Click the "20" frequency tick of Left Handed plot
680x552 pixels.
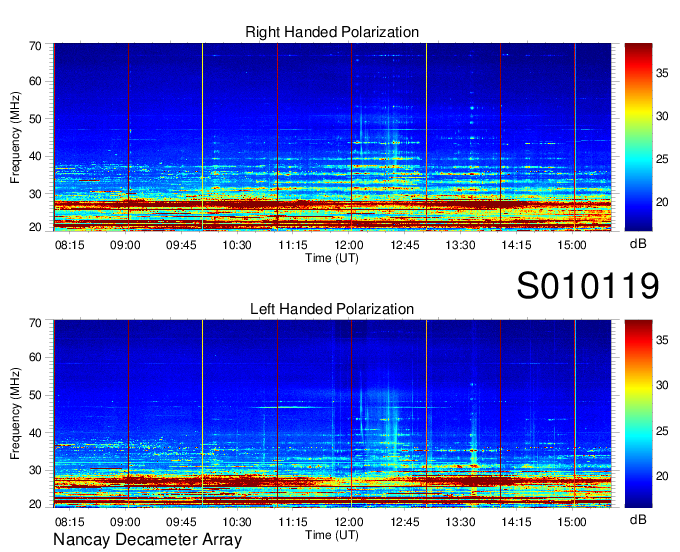coord(35,504)
